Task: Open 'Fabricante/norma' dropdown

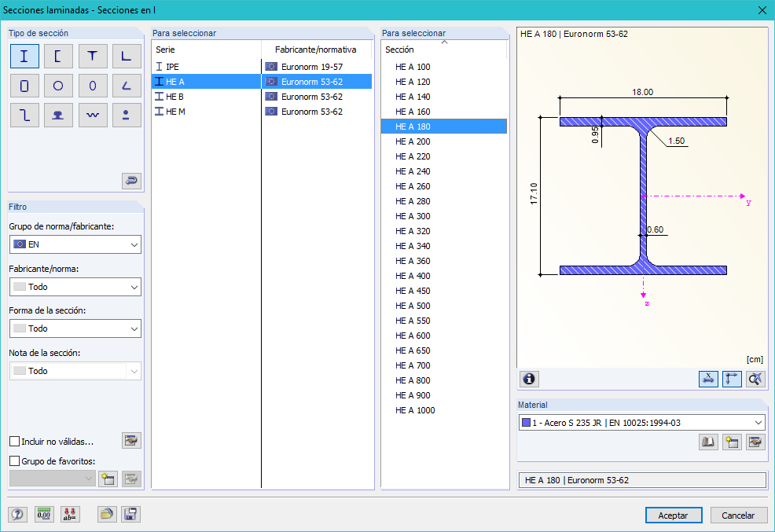Action: click(75, 287)
